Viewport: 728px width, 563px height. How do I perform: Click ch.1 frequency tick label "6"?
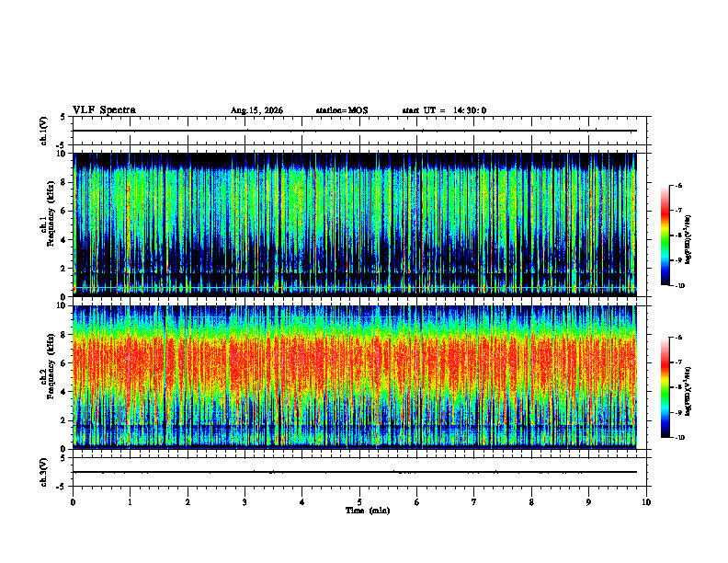click(64, 212)
